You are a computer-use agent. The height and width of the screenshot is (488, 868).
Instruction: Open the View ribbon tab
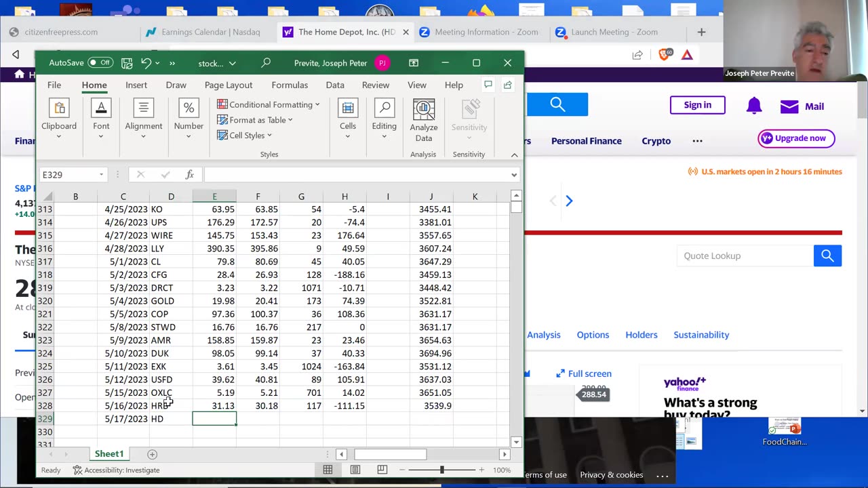click(417, 85)
